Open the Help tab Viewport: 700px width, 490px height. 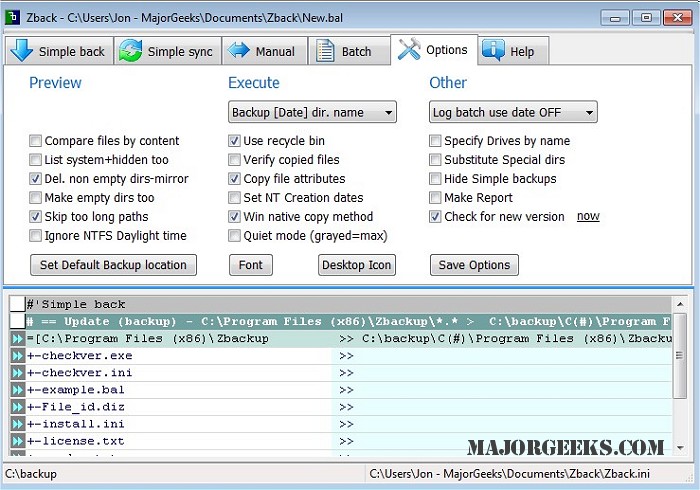(x=513, y=51)
